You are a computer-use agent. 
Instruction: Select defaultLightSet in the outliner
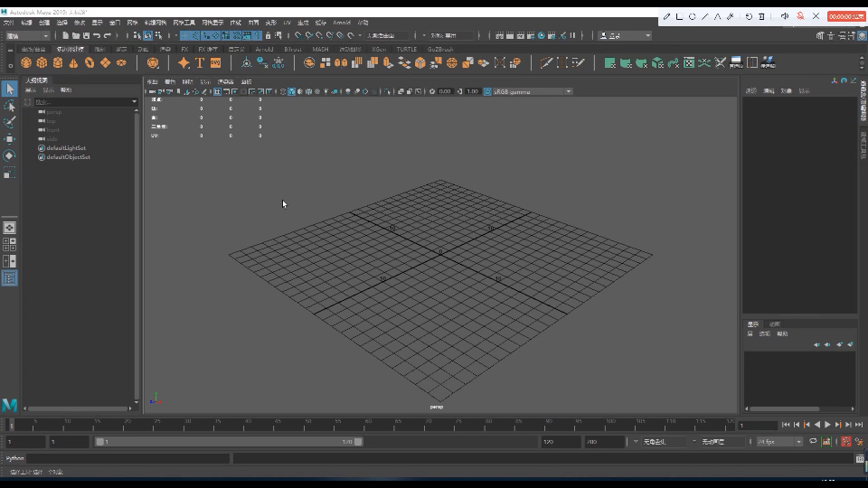[x=65, y=148]
